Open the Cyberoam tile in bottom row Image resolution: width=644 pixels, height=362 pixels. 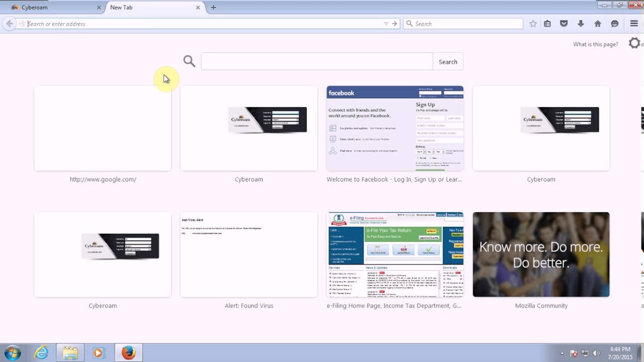(x=103, y=254)
